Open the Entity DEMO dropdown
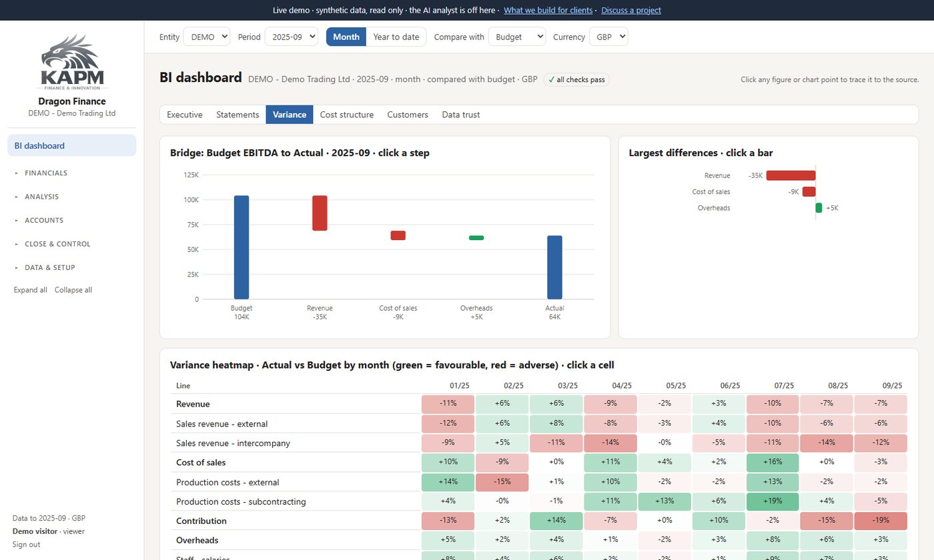The width and height of the screenshot is (934, 560). [x=207, y=37]
